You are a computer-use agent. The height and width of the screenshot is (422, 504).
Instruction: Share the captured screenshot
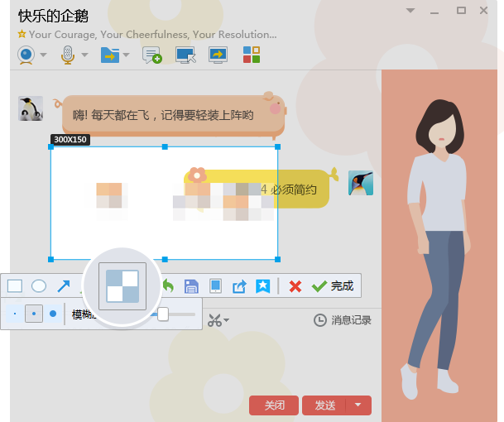[239, 286]
